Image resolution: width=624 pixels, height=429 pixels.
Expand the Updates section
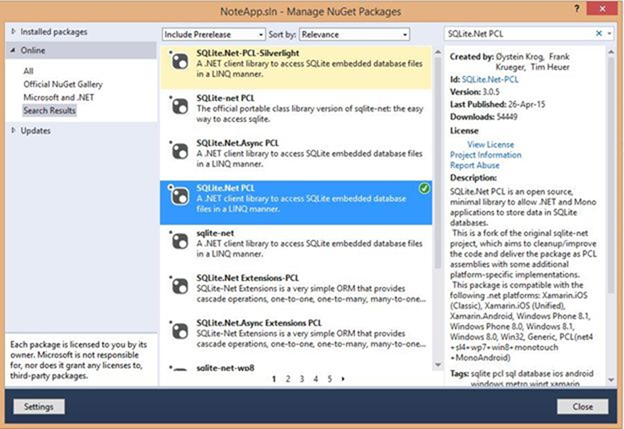pyautogui.click(x=13, y=130)
